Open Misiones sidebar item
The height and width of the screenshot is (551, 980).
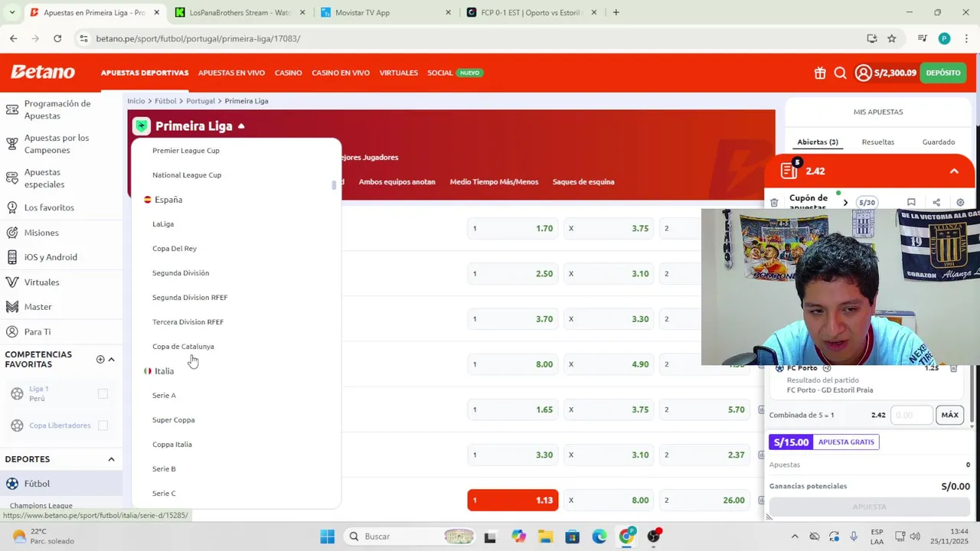[41, 233]
